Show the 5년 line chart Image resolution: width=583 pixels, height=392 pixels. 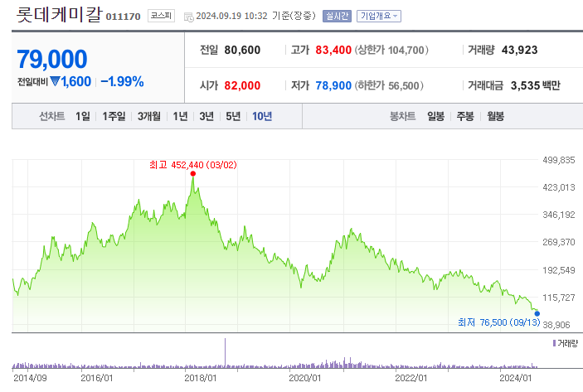(x=233, y=116)
